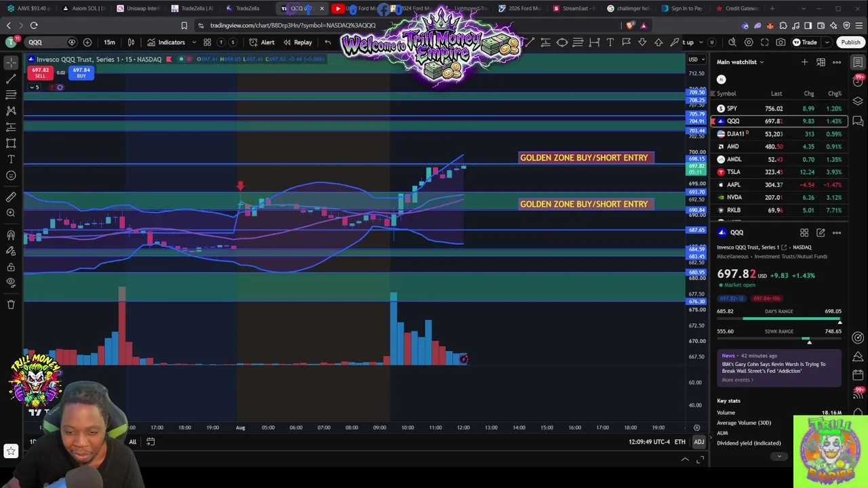Change the 15m chart interval
Viewport: 868px width, 488px height.
coord(109,42)
